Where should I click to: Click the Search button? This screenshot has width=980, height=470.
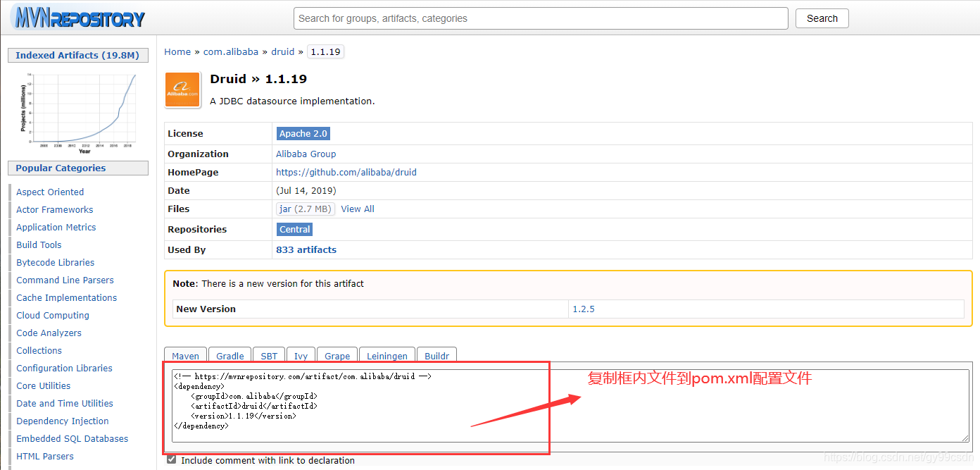[x=822, y=18]
